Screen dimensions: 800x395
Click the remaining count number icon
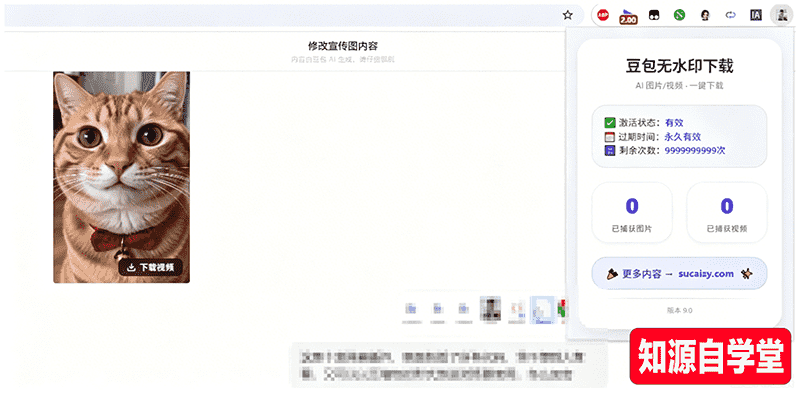pos(609,151)
